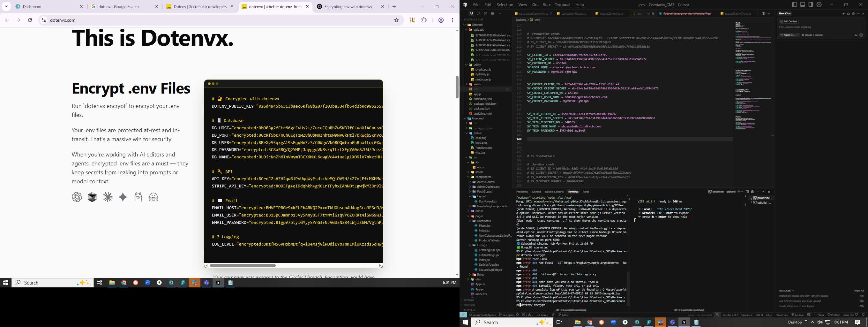
Task: Open the Agent mode dropdown
Action: (789, 35)
